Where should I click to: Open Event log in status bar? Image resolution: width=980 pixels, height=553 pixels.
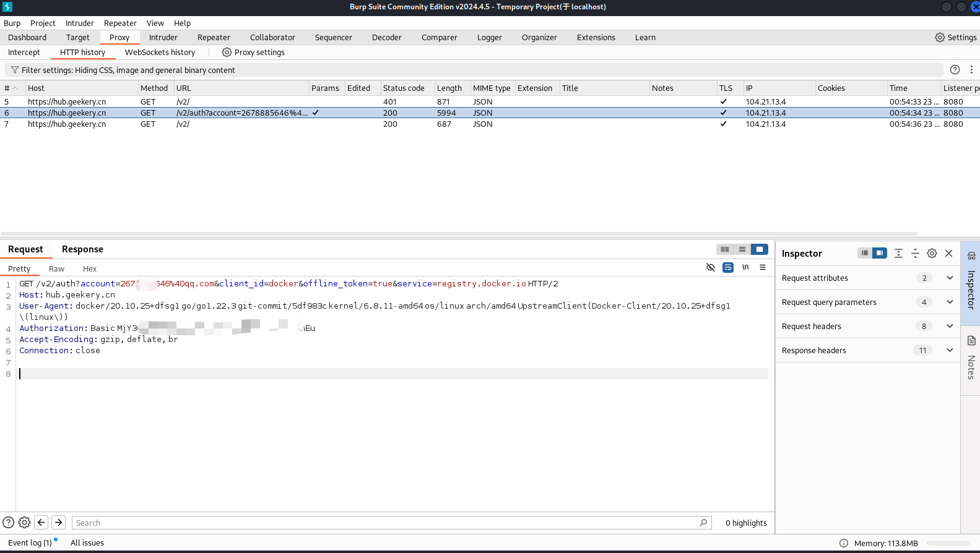pyautogui.click(x=30, y=543)
